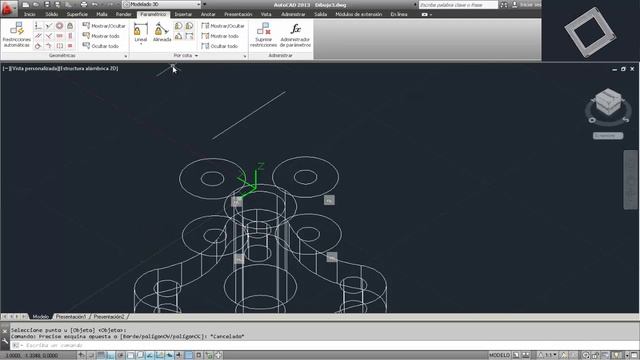Image resolution: width=640 pixels, height=360 pixels.
Task: Click Mostrar todo in Geométricas panel
Action: pyautogui.click(x=101, y=36)
